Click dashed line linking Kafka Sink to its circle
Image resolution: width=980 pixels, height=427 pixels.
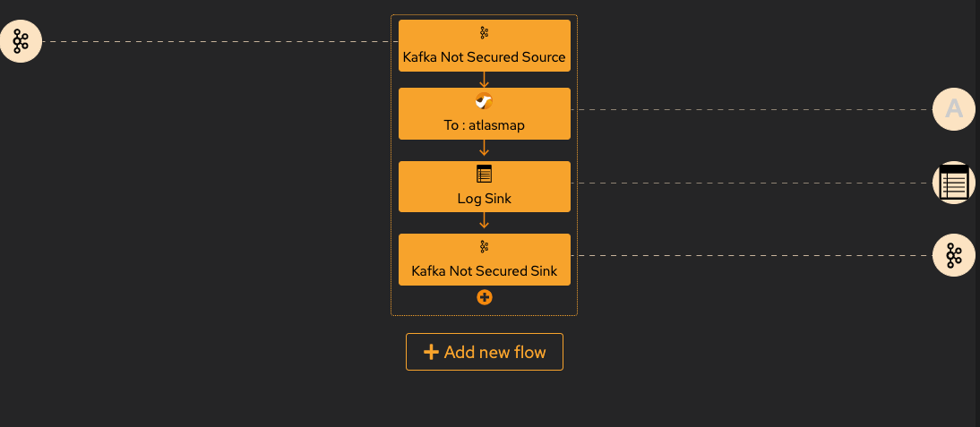pyautogui.click(x=752, y=255)
